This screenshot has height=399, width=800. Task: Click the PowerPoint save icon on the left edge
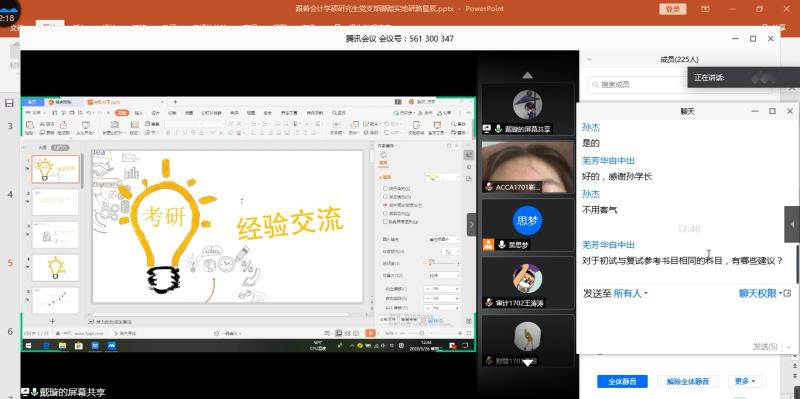9,103
